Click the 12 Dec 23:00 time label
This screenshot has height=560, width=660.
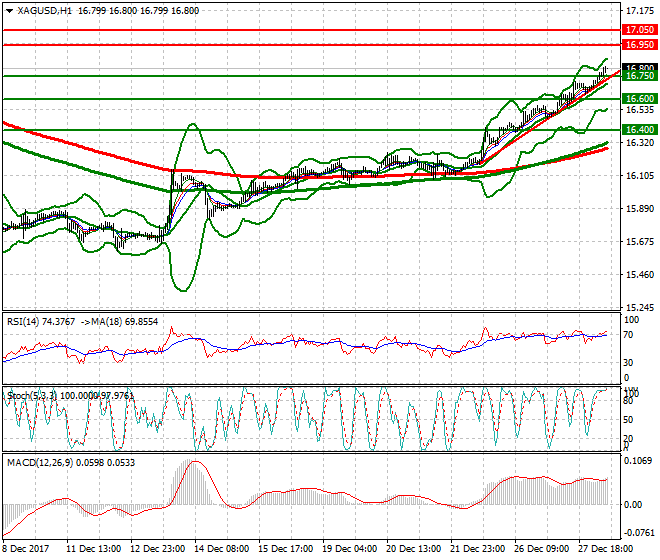pyautogui.click(x=158, y=549)
